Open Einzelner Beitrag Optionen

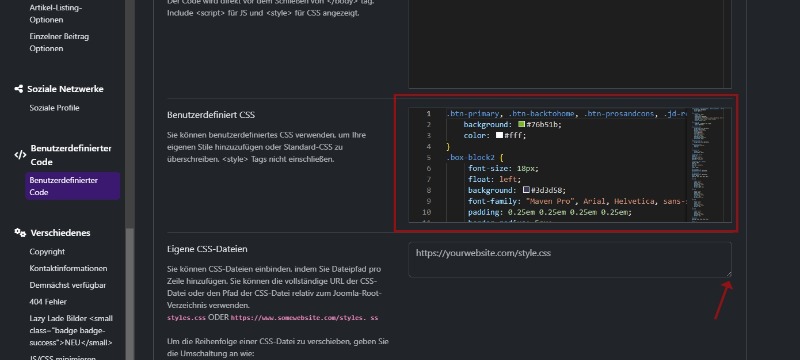(x=59, y=42)
